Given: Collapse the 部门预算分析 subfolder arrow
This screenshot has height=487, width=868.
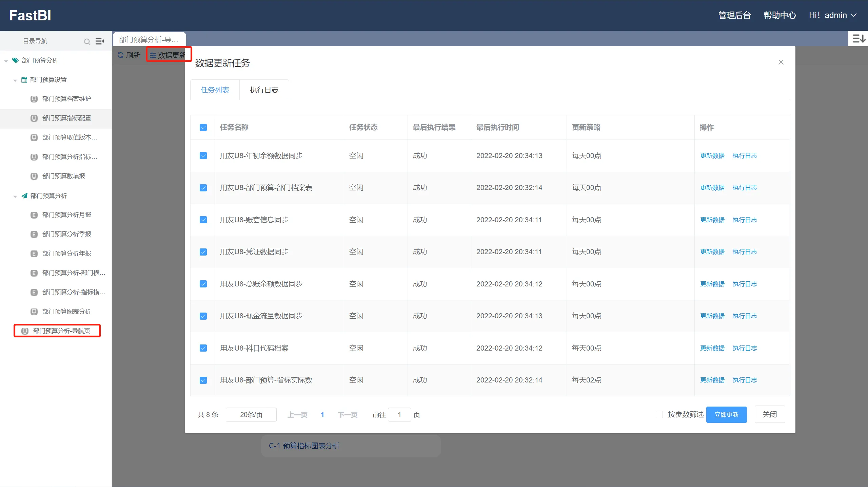Looking at the screenshot, I should tap(15, 196).
